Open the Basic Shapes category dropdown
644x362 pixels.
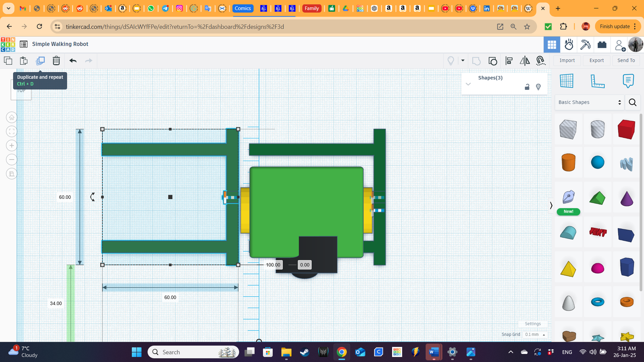(x=590, y=102)
